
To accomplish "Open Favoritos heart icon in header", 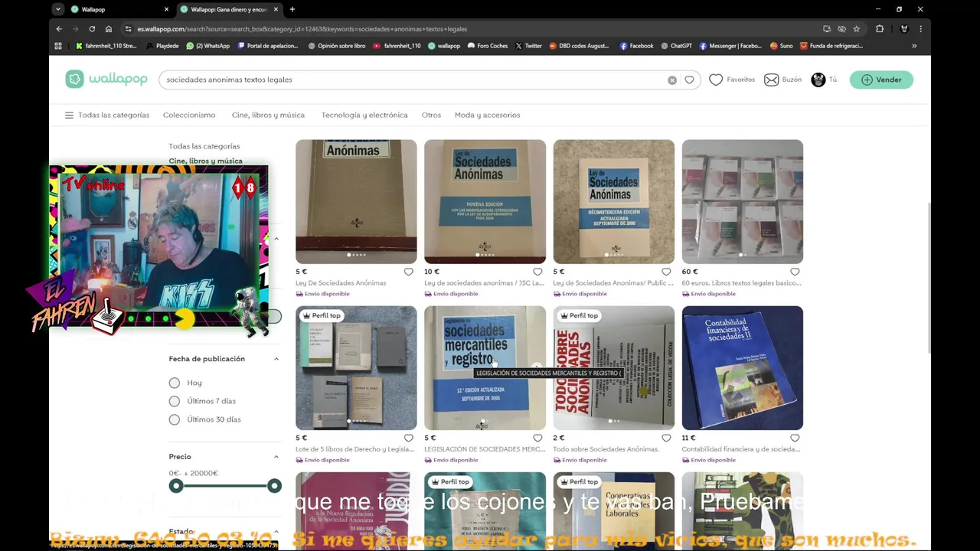I will tap(716, 80).
